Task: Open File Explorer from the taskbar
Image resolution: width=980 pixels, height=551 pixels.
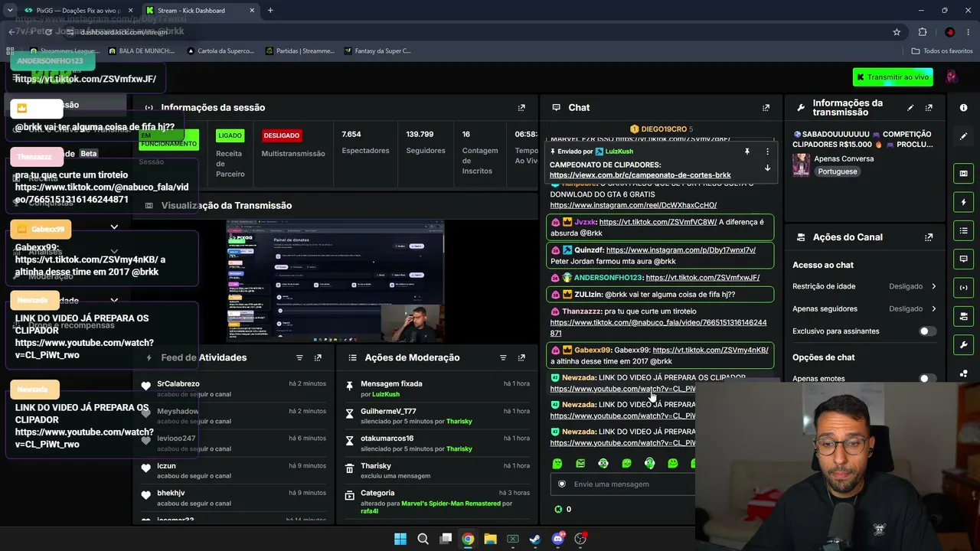Action: click(490, 539)
